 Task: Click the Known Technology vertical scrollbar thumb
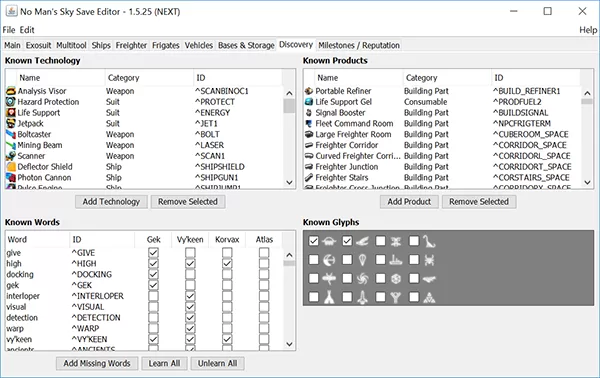tap(289, 106)
